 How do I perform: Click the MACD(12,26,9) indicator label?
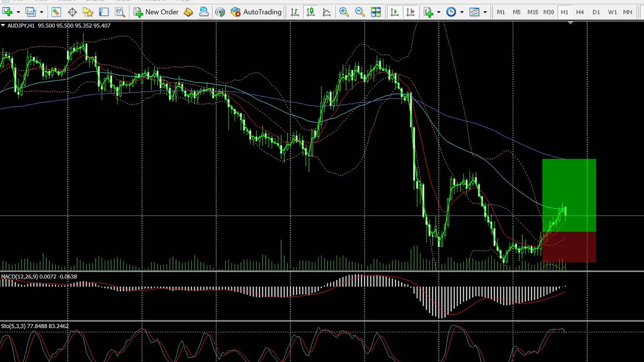[x=39, y=277]
